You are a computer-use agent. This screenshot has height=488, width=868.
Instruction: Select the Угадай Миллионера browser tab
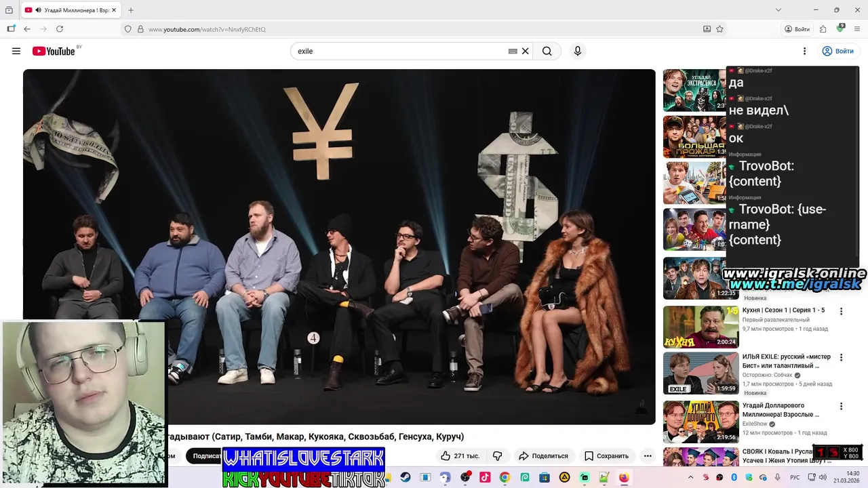click(x=71, y=10)
